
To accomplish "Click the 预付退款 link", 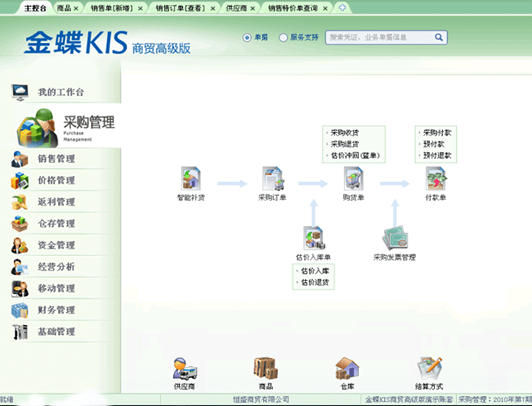I will 437,155.
